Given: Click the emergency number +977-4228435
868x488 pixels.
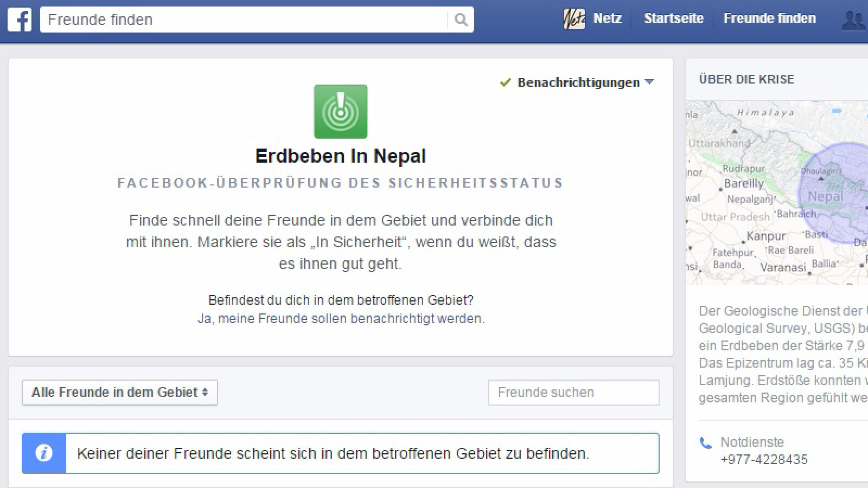Looking at the screenshot, I should (764, 460).
